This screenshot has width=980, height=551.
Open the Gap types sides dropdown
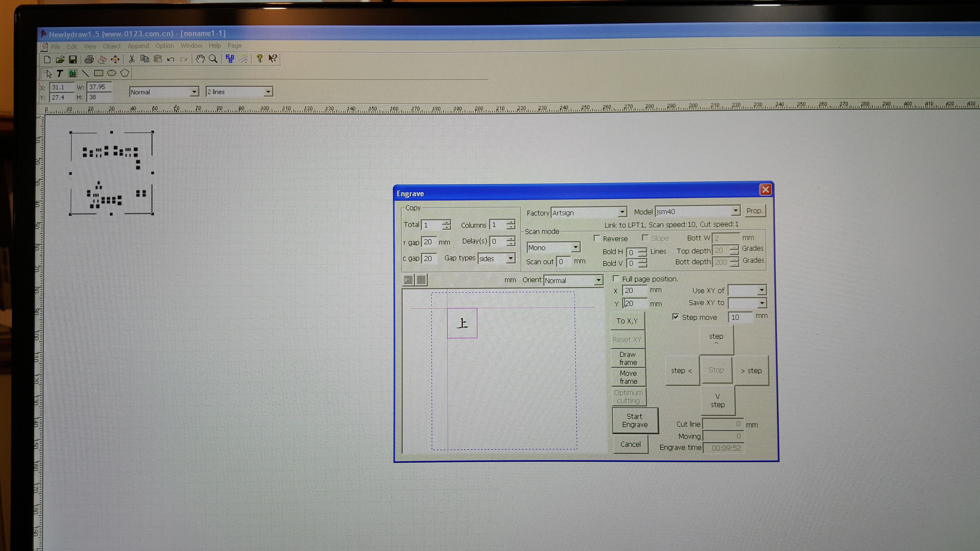(510, 258)
